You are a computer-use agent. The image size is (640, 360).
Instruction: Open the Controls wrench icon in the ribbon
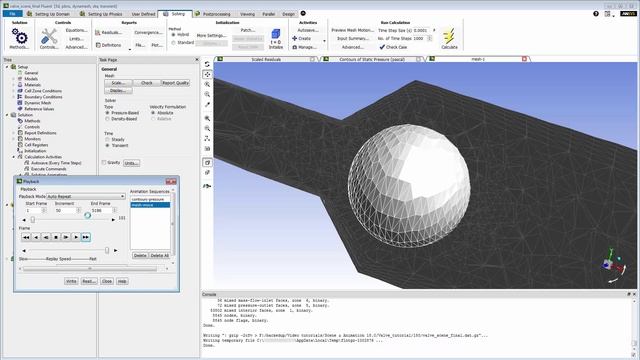tap(49, 36)
